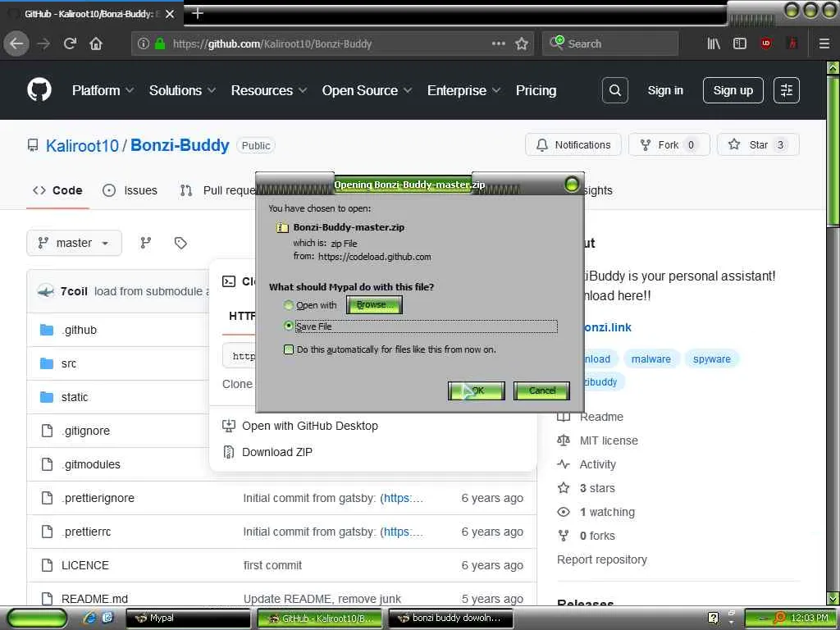
Task: Expand the Platform menu
Action: (x=103, y=90)
